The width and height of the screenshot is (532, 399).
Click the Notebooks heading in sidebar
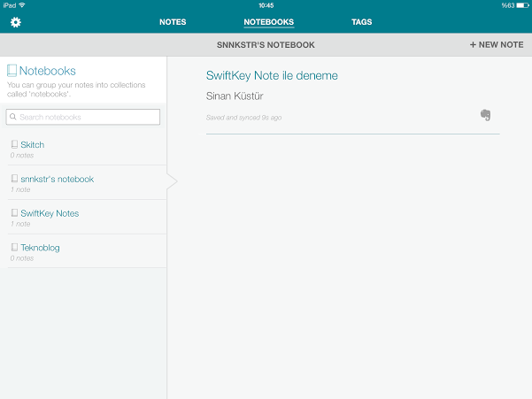48,71
